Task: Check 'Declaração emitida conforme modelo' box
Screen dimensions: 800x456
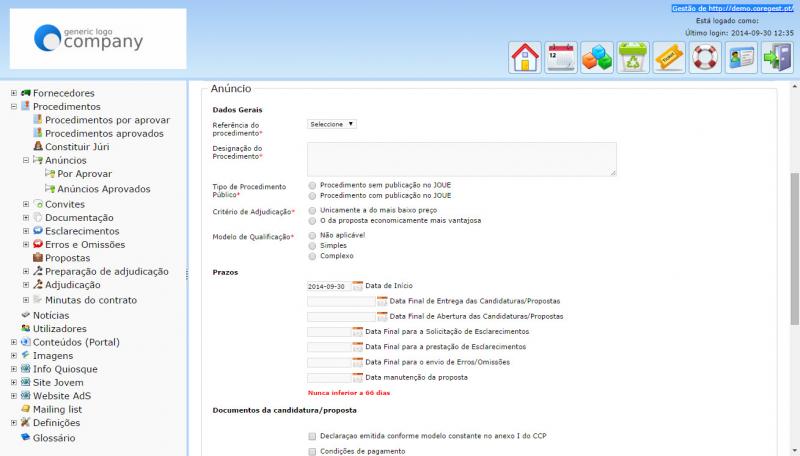Action: tap(313, 436)
